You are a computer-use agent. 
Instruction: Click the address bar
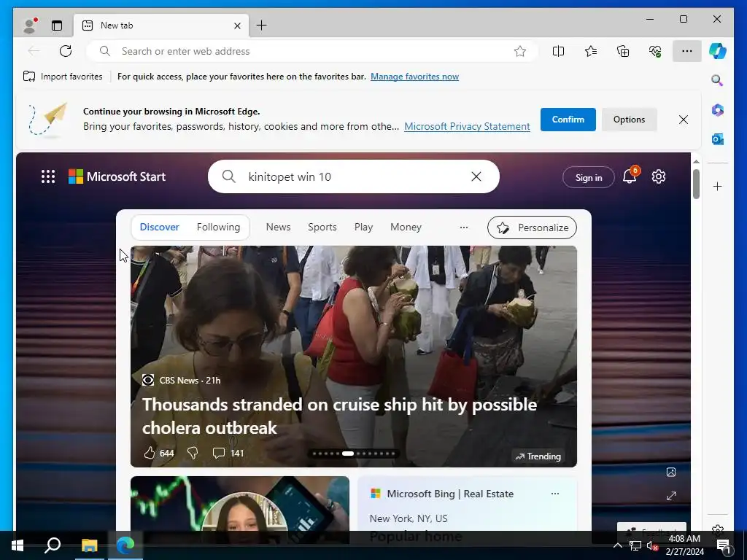pyautogui.click(x=312, y=51)
